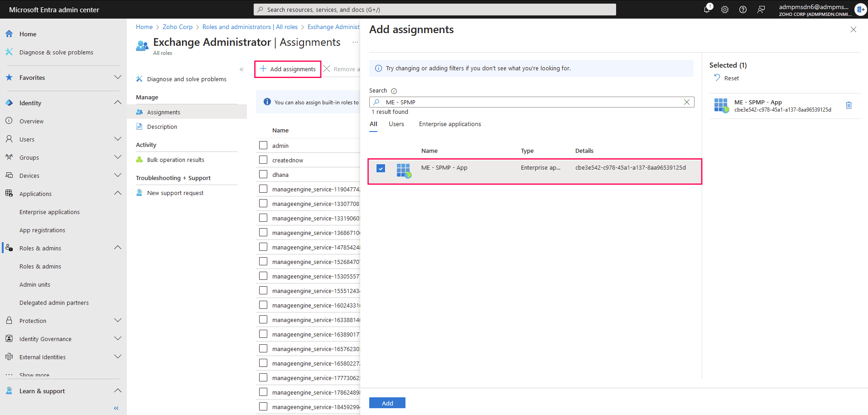Click the Identity Governance icon in sidebar

pyautogui.click(x=9, y=339)
